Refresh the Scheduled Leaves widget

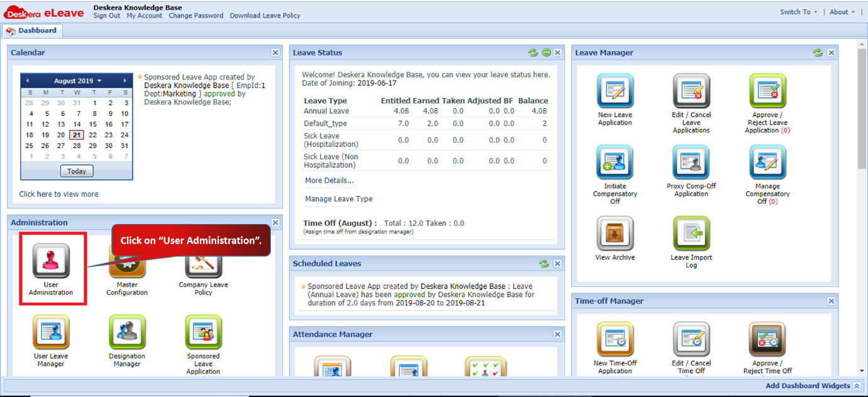[544, 264]
